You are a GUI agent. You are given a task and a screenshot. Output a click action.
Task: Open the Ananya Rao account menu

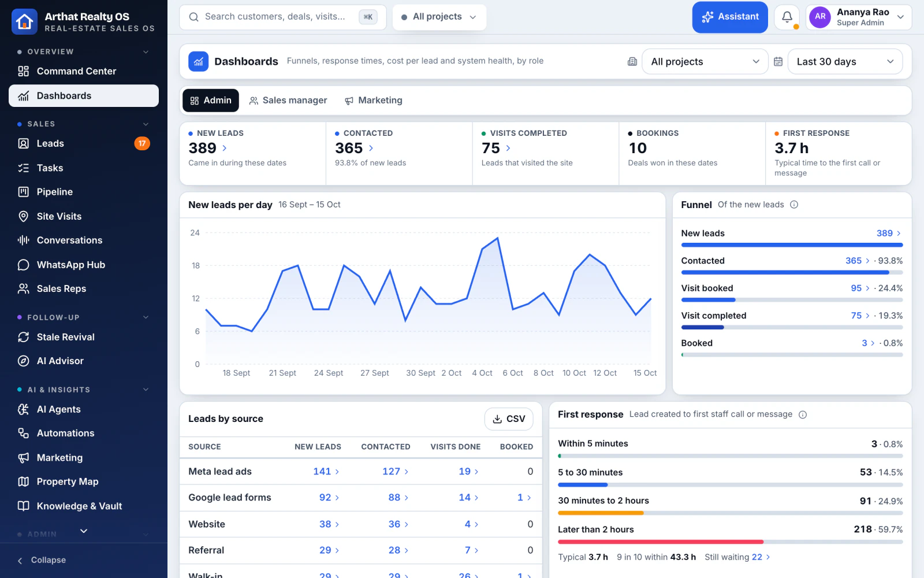[x=859, y=17]
